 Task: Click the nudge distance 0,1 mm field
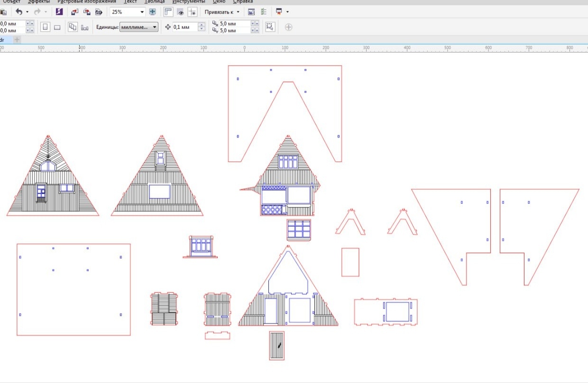tap(184, 27)
